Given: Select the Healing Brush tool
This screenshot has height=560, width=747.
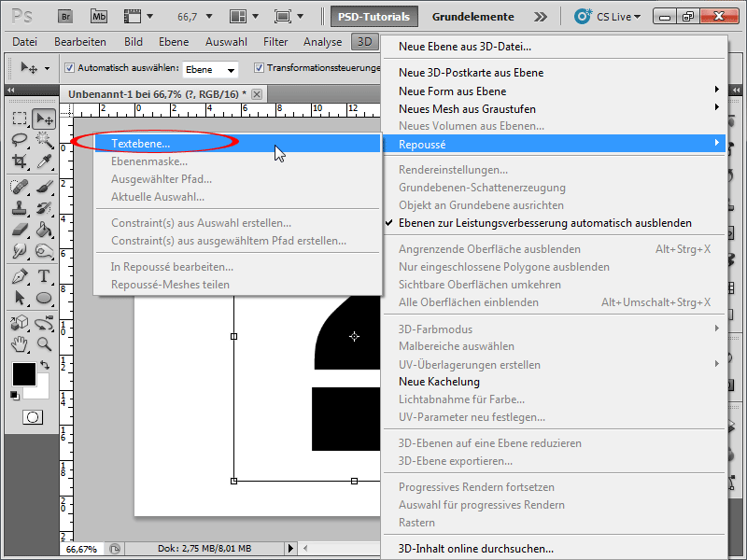Looking at the screenshot, I should coord(20,187).
